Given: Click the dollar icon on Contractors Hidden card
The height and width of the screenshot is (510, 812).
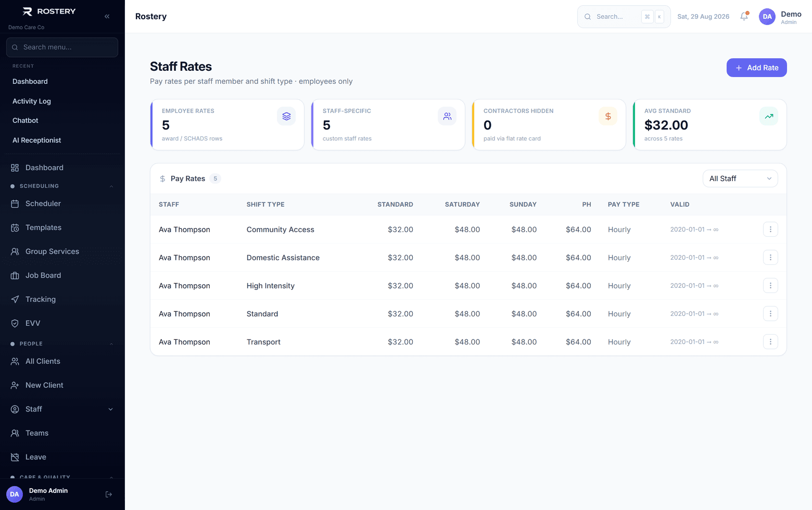Looking at the screenshot, I should tap(608, 117).
